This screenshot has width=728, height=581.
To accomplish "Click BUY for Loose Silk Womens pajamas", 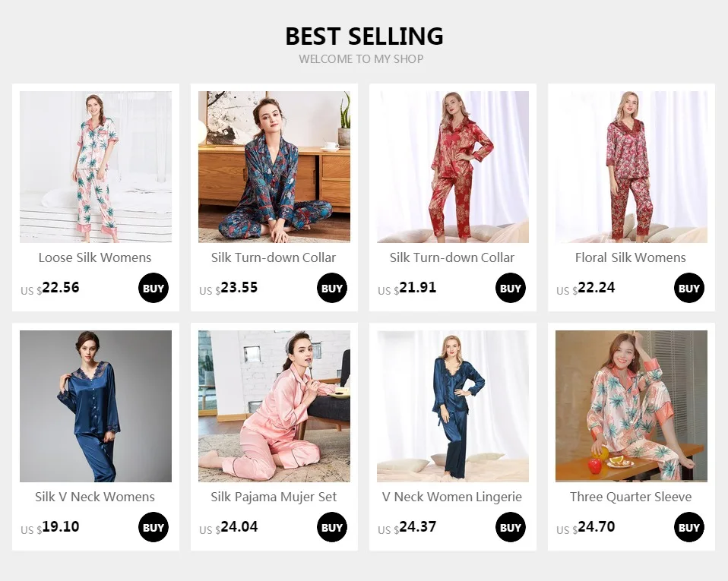I will click(154, 288).
